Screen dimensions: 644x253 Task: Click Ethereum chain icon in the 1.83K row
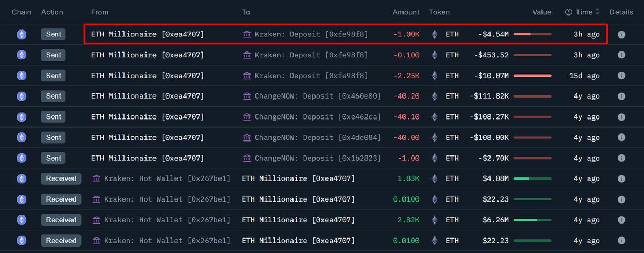tap(21, 178)
